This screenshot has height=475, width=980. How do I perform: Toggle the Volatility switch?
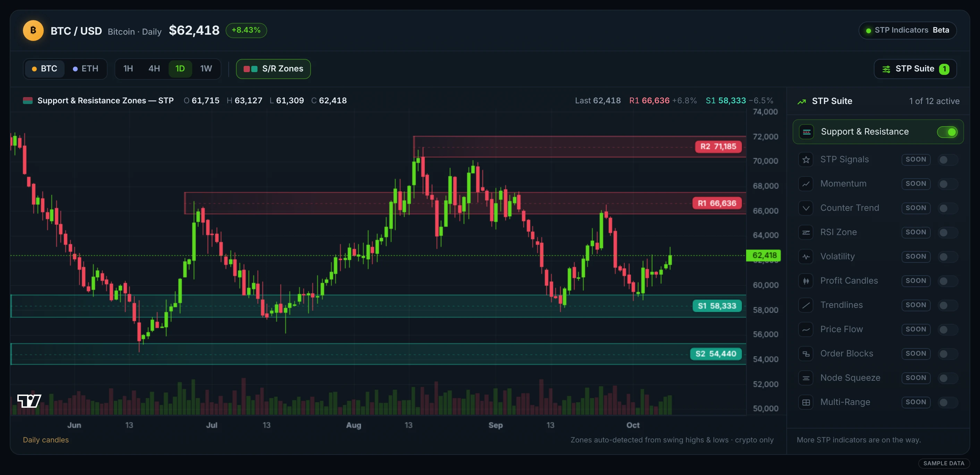click(948, 257)
